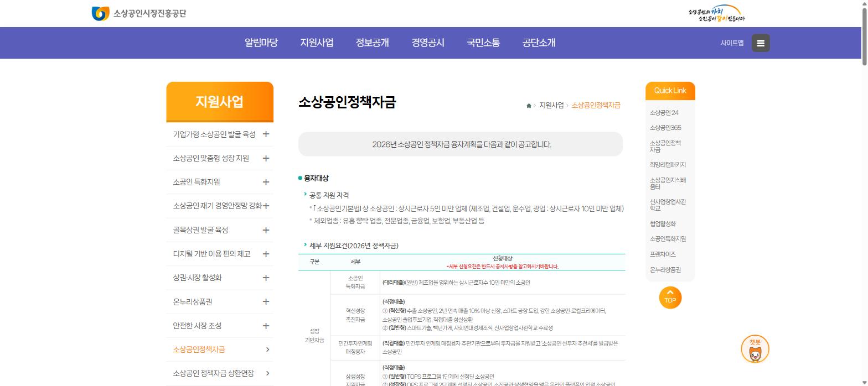868x386 pixels.
Task: Open the 챗봇 chatbot icon
Action: point(755,350)
